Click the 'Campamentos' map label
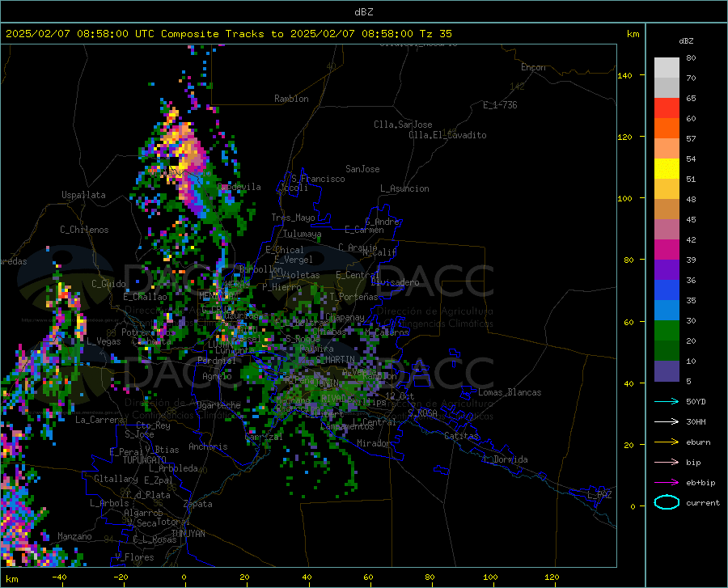The width and height of the screenshot is (728, 588). click(x=347, y=426)
